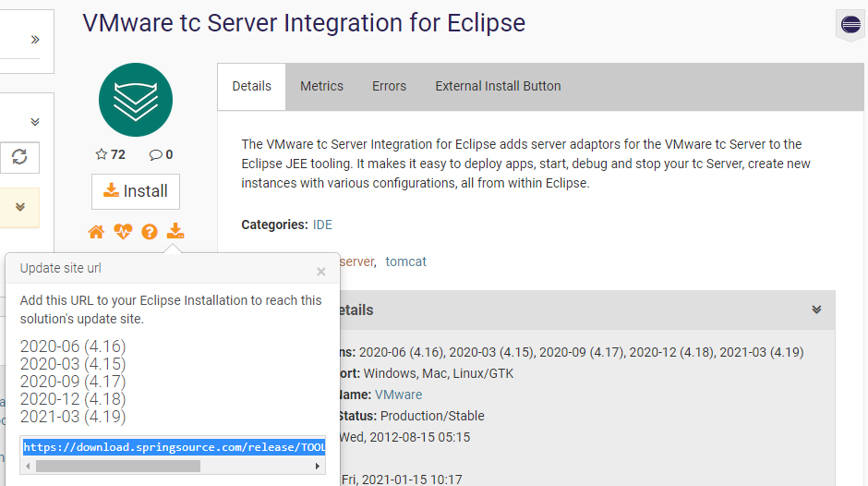
Task: Click the Fri, 2021-01-15 10:17 date
Action: point(402,480)
